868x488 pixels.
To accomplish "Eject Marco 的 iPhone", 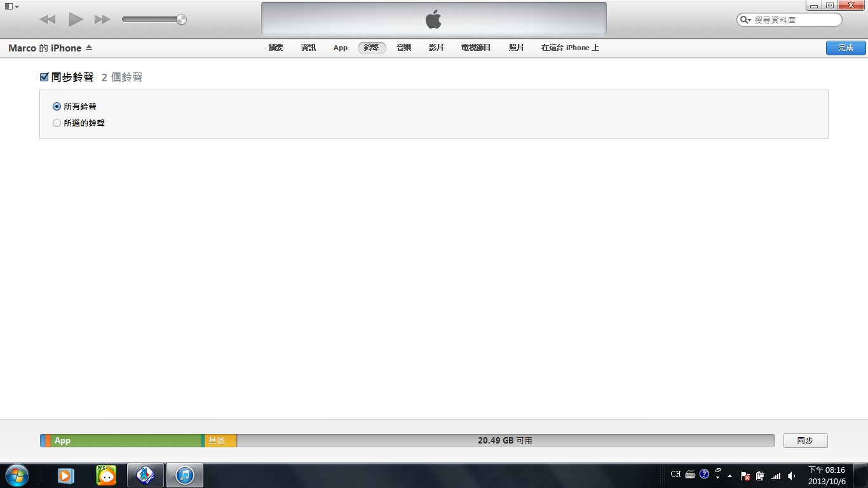I will point(89,48).
